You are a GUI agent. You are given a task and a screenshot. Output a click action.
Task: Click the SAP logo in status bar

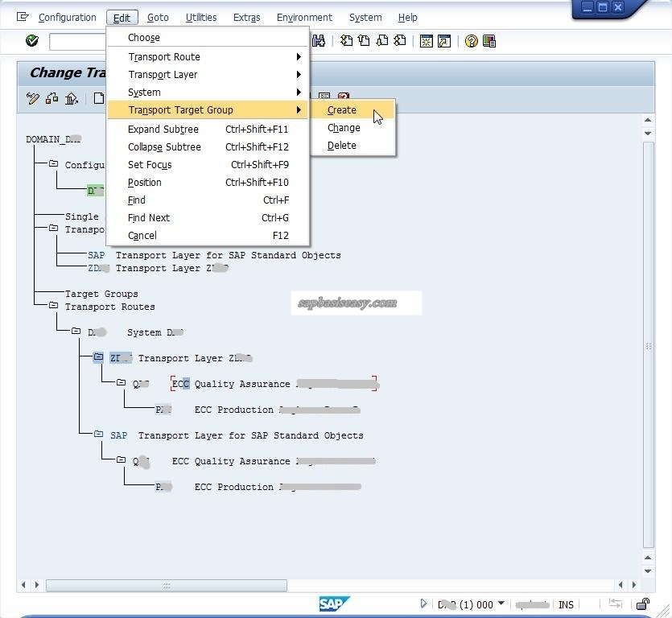pos(334,604)
